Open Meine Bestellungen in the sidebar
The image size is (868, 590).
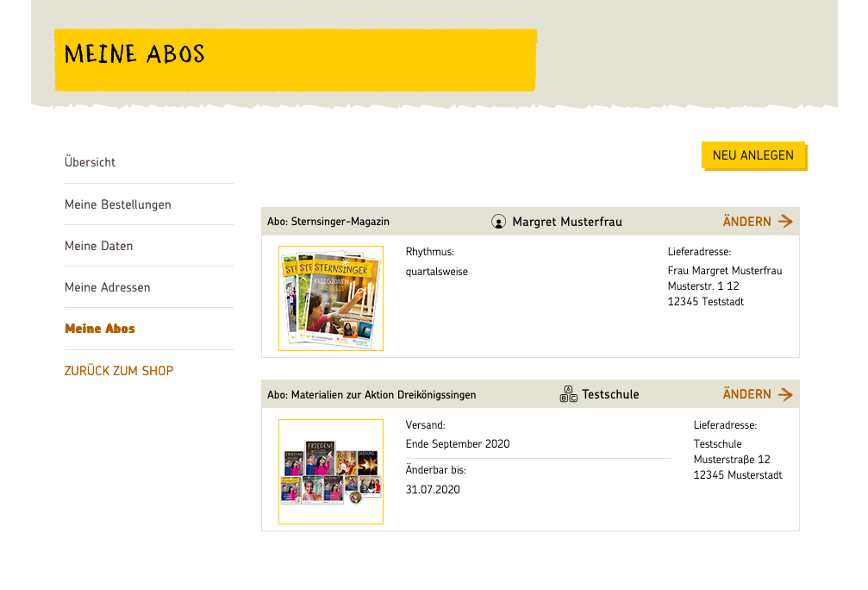point(118,204)
